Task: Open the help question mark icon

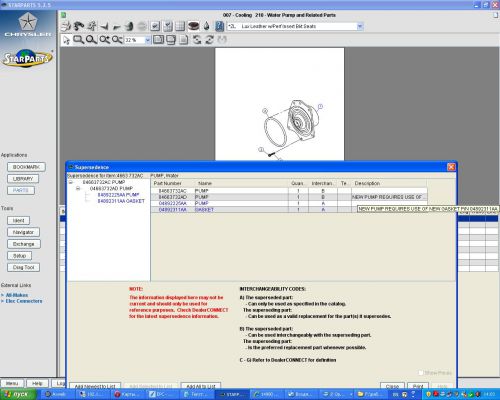Action: tap(219, 26)
